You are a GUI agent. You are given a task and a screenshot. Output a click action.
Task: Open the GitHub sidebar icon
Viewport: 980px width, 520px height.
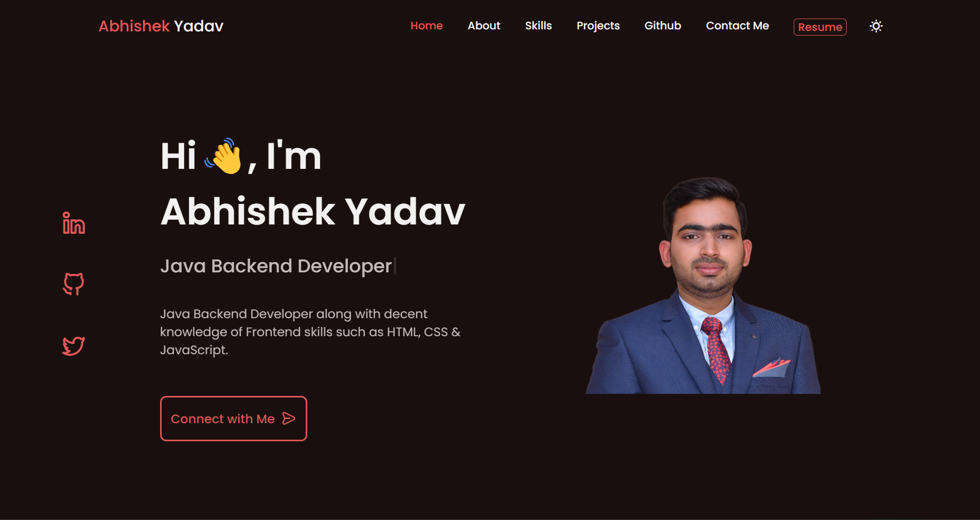tap(74, 284)
